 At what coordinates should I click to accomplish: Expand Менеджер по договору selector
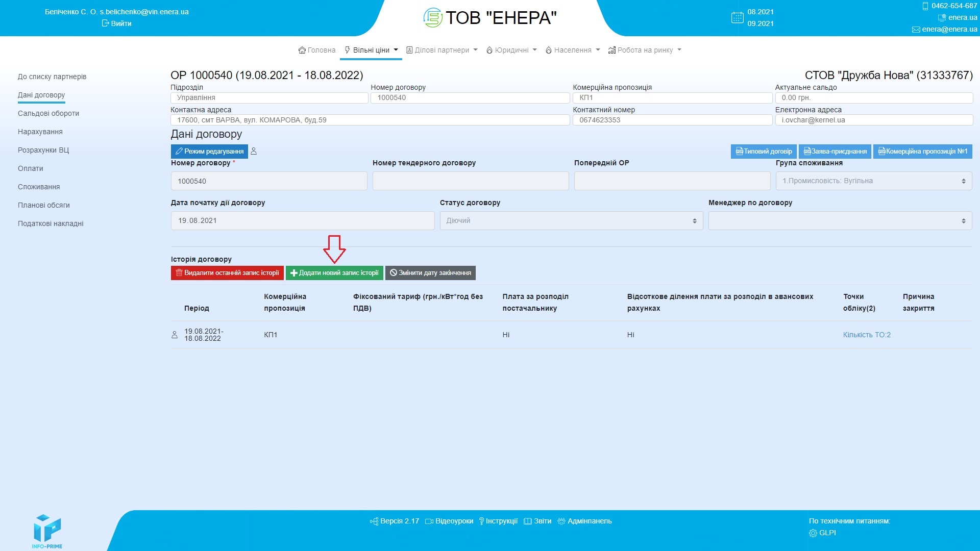tap(840, 221)
